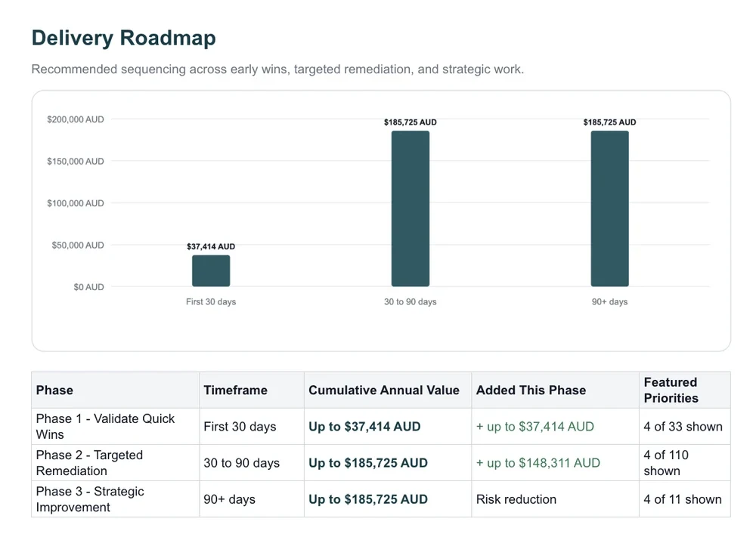The width and height of the screenshot is (756, 534).
Task: Click the First 30 days chart bar
Action: 211,270
